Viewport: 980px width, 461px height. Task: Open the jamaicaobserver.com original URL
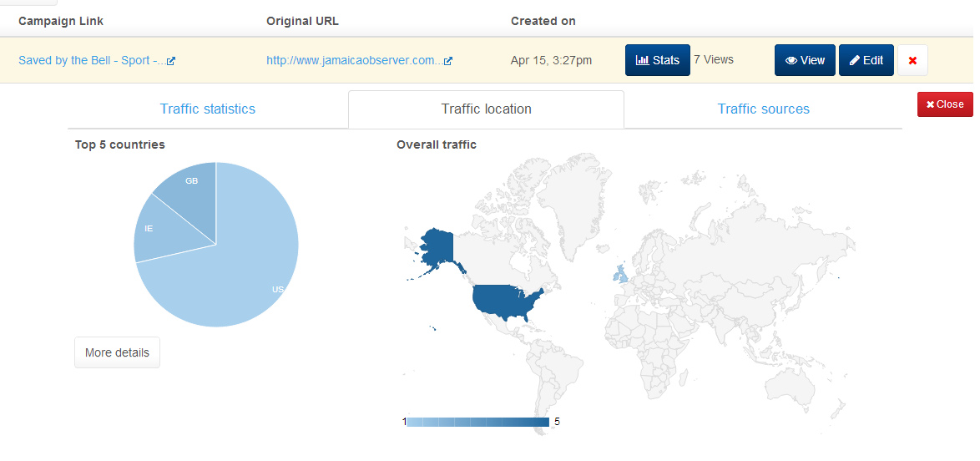click(355, 61)
